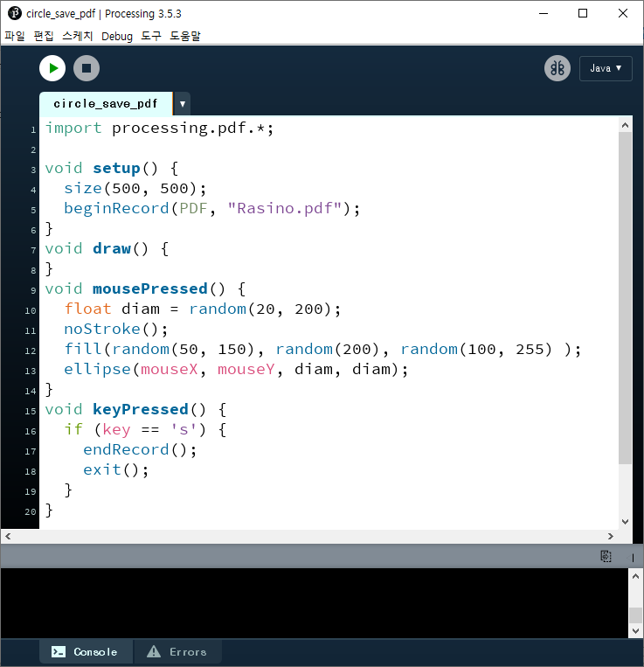Click the float keyword on line 10
The height and width of the screenshot is (667, 644).
(x=88, y=309)
